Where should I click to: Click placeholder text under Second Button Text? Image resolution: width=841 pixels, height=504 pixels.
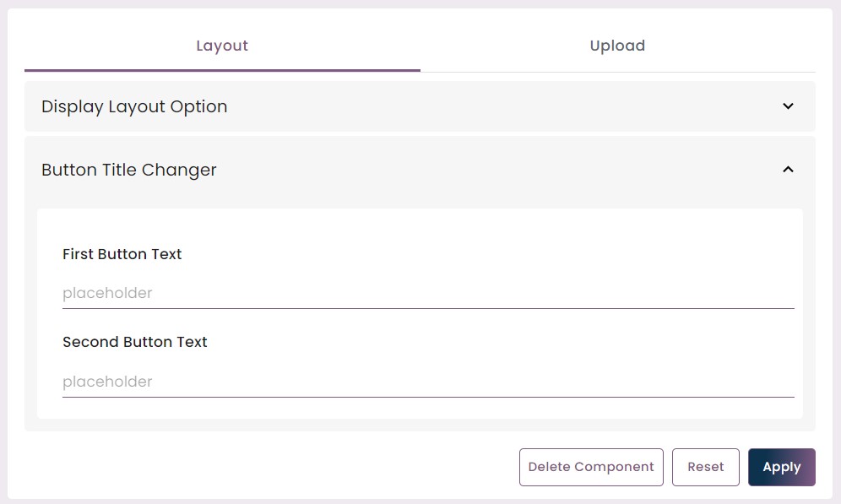click(107, 382)
